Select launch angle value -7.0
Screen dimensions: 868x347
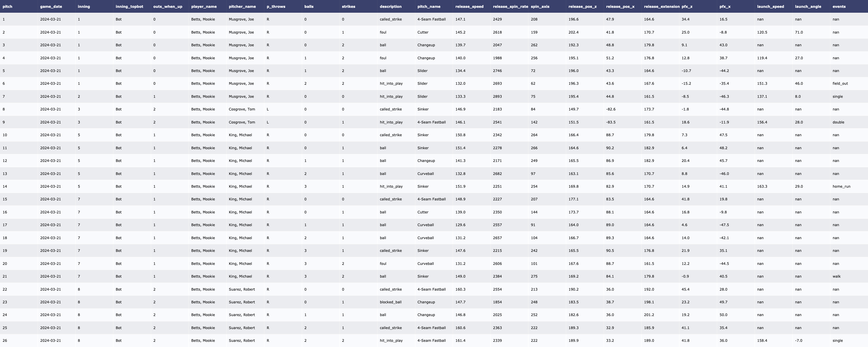(798, 341)
